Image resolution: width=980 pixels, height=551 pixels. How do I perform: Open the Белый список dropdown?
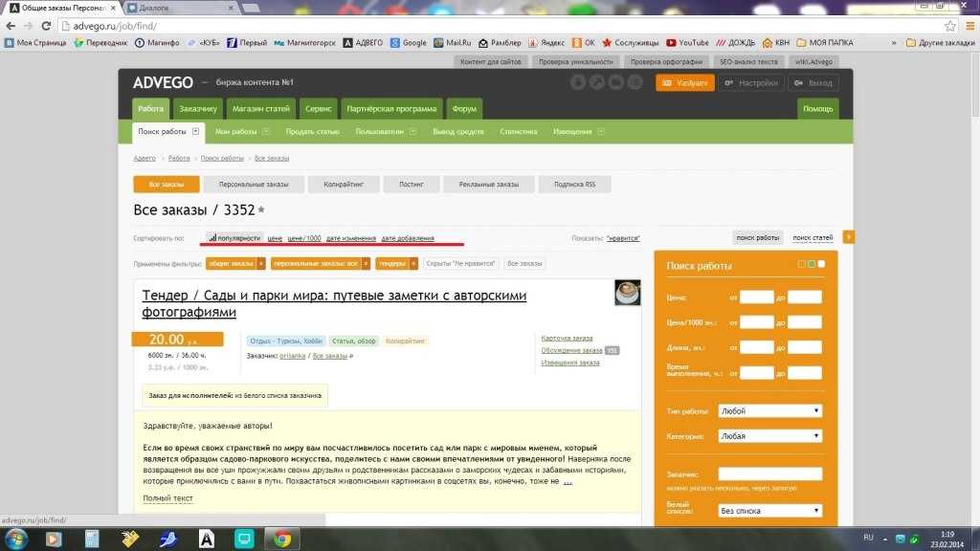[x=770, y=511]
